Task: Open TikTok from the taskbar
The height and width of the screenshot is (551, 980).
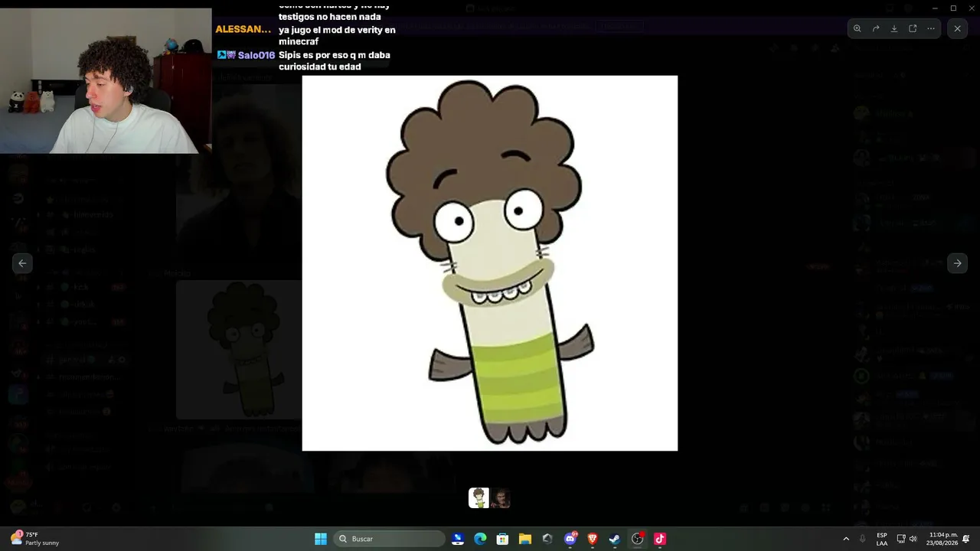Action: coord(660,539)
